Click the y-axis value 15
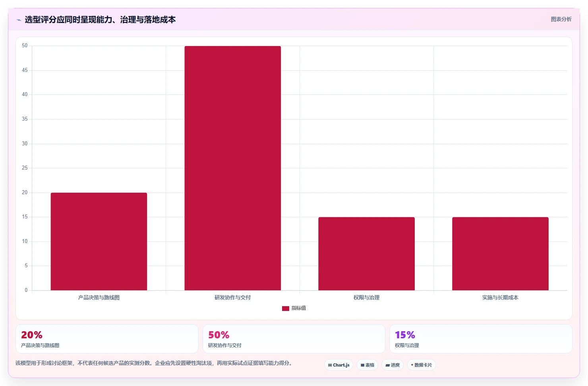Viewport: 588px width, 386px height. coord(25,217)
